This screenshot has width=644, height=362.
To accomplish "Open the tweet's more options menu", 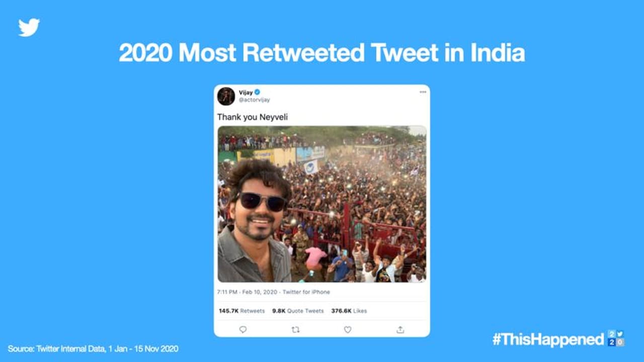I will tap(423, 93).
